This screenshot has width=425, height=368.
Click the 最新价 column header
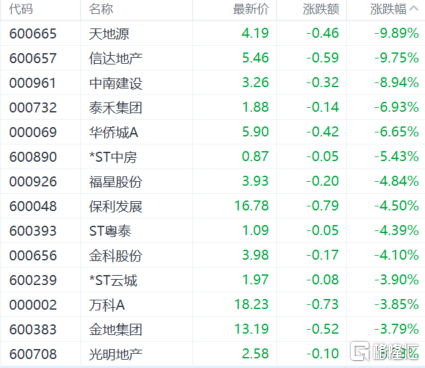251,9
